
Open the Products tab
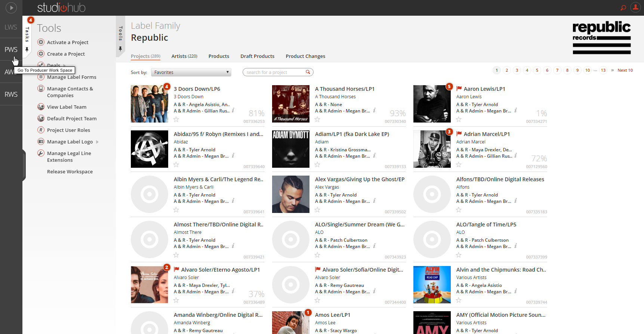pyautogui.click(x=219, y=56)
